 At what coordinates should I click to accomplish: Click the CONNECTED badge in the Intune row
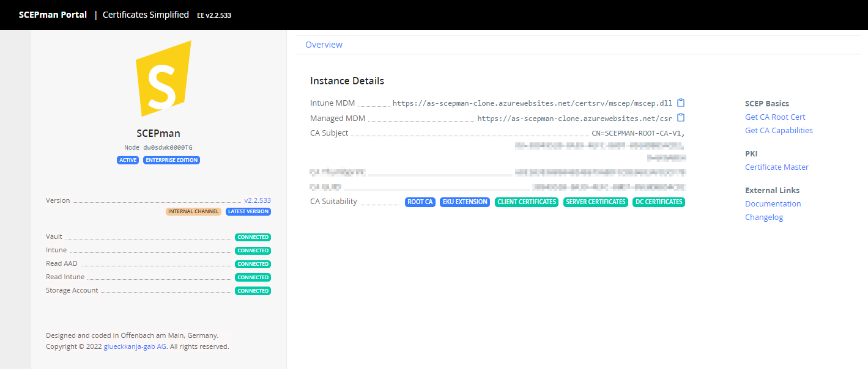pyautogui.click(x=253, y=250)
